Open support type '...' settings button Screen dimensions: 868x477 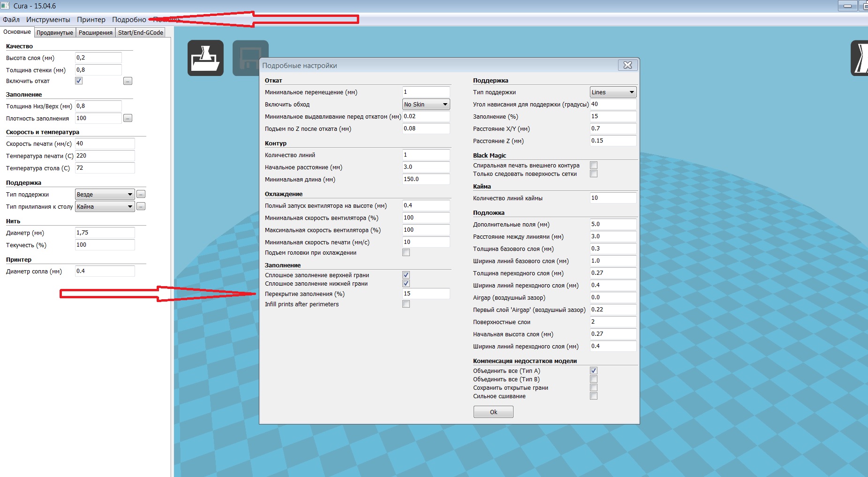click(141, 194)
